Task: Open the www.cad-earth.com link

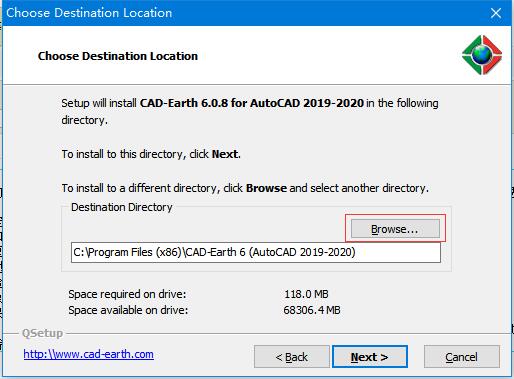Action: tap(88, 354)
